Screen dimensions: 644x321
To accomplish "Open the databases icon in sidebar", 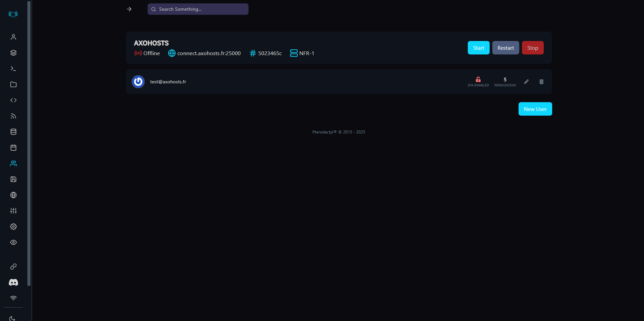I will [x=13, y=132].
